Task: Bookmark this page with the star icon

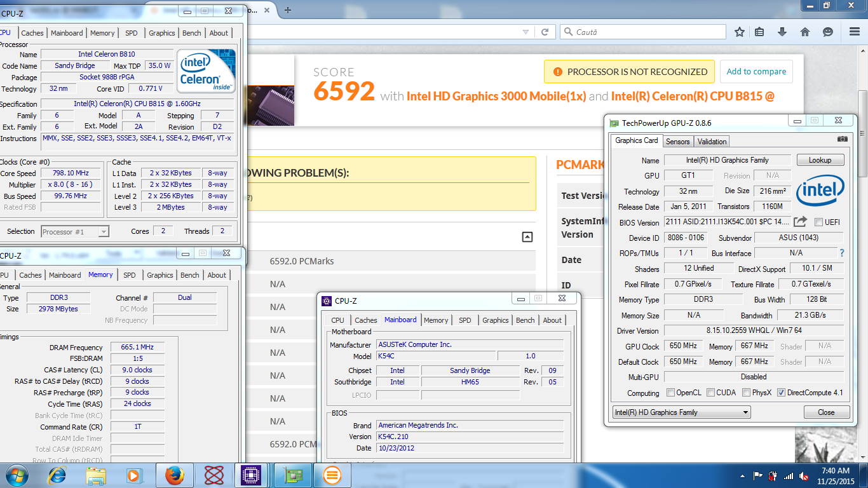Action: [x=740, y=32]
